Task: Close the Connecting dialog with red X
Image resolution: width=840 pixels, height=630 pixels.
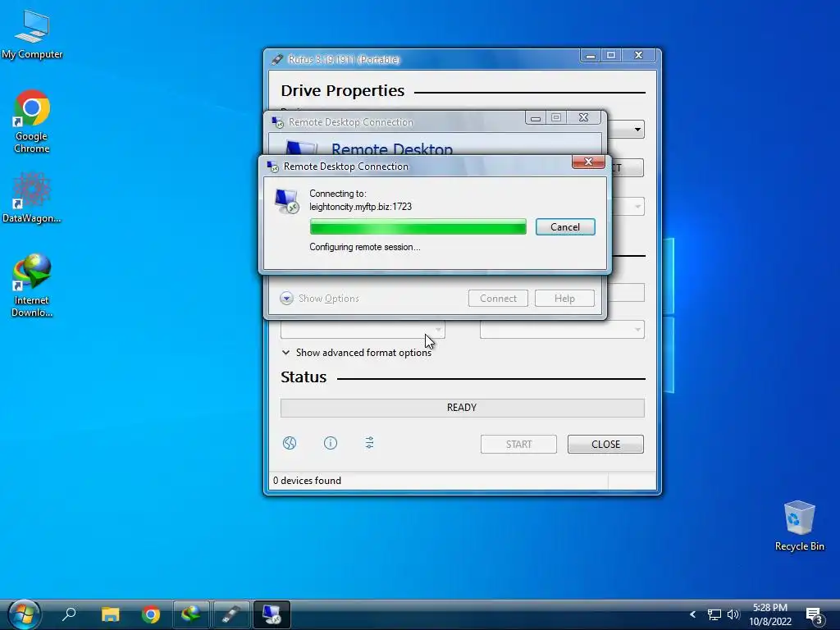Action: (x=588, y=162)
